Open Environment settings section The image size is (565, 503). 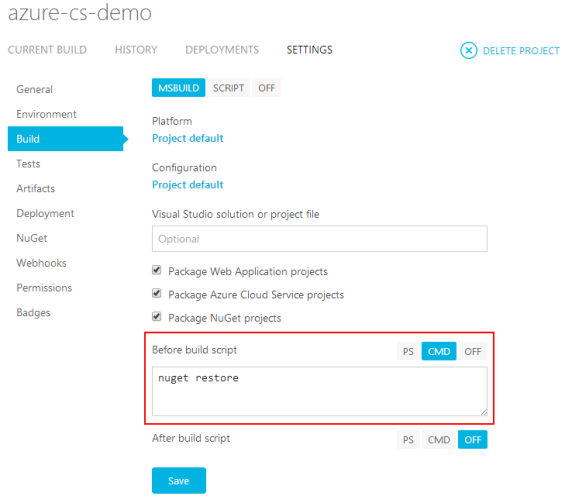(46, 114)
